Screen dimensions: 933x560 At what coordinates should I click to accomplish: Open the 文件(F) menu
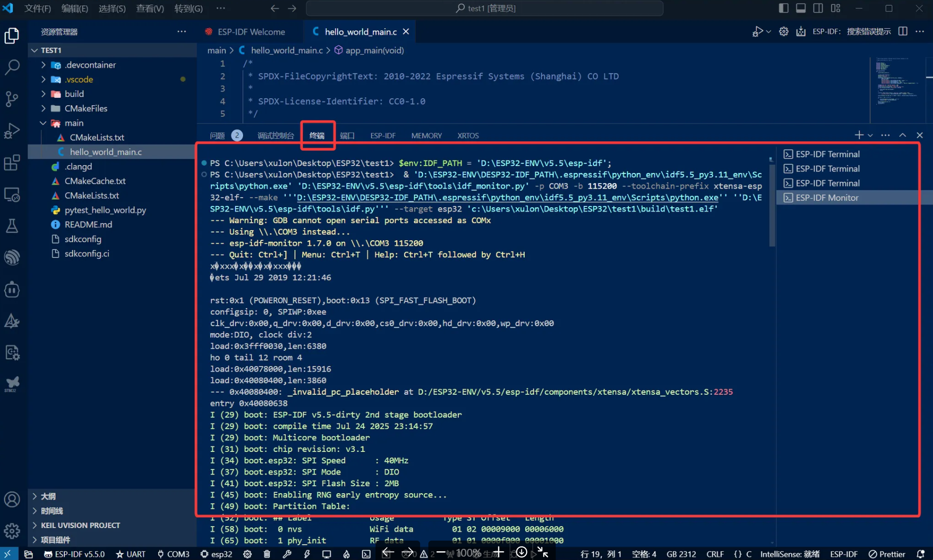[x=38, y=8]
